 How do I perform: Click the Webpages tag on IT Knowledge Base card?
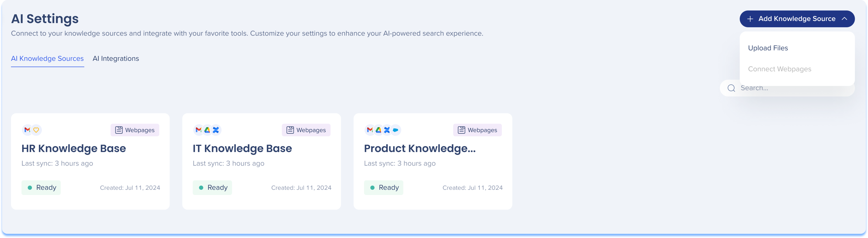point(306,130)
